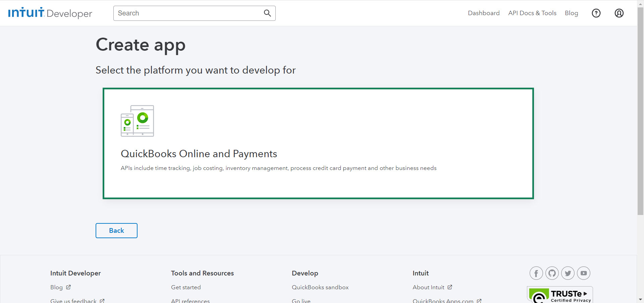Image resolution: width=644 pixels, height=303 pixels.
Task: Open the user account profile icon
Action: pos(619,13)
